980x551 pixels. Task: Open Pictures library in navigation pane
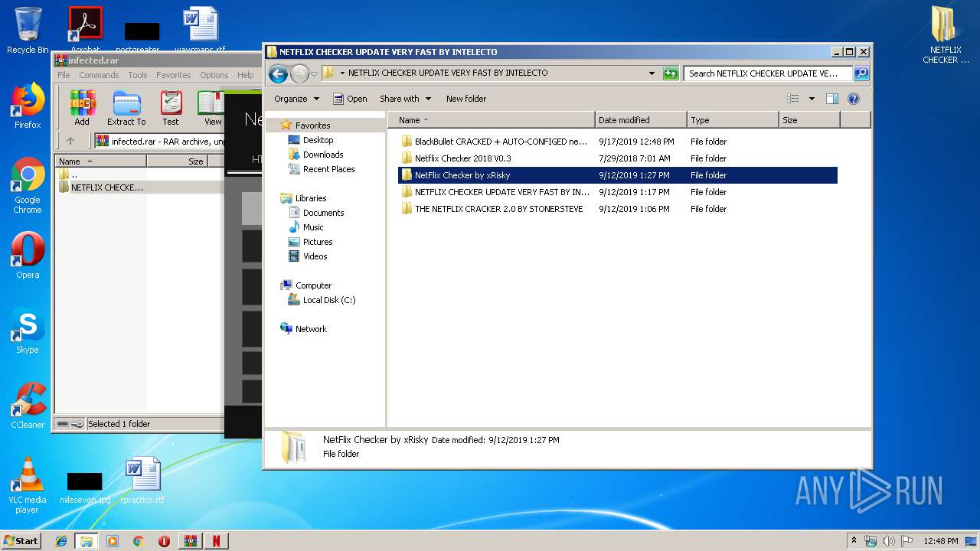coord(317,242)
